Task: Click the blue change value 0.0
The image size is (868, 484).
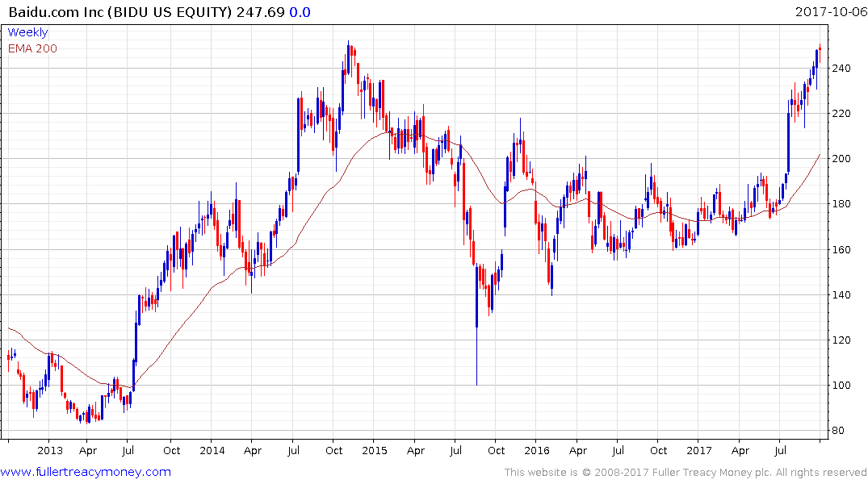Action: tap(300, 12)
